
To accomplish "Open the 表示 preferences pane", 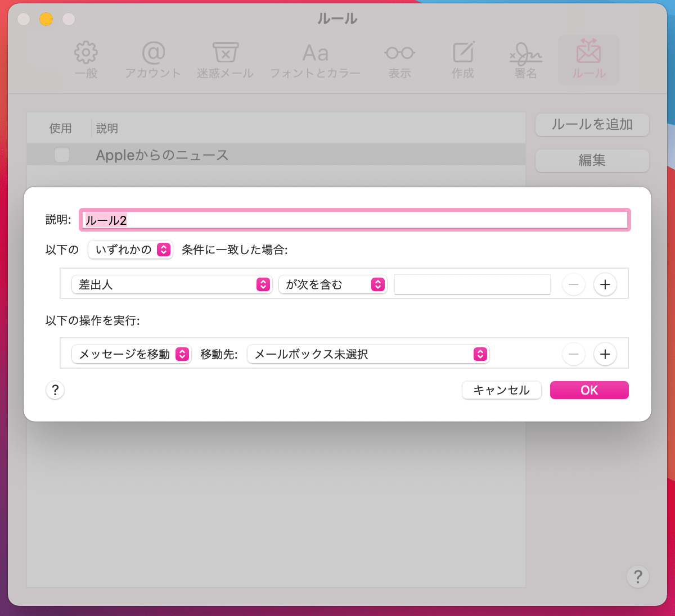I will (x=399, y=60).
